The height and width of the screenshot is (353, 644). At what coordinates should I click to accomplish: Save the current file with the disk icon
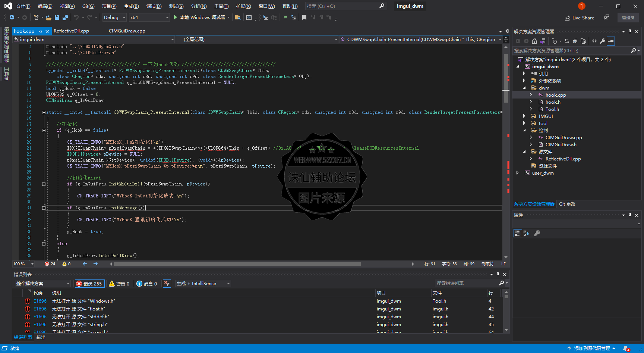tap(57, 18)
